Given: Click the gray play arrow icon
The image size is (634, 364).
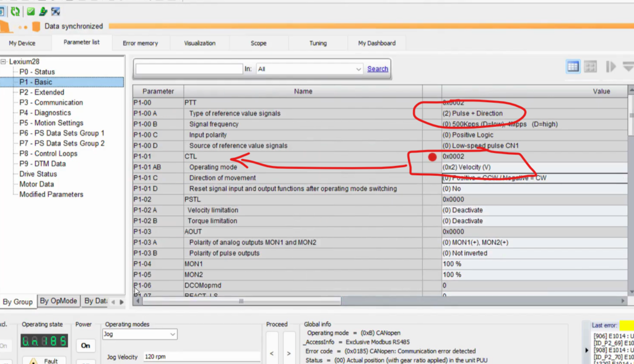Looking at the screenshot, I should point(610,66).
